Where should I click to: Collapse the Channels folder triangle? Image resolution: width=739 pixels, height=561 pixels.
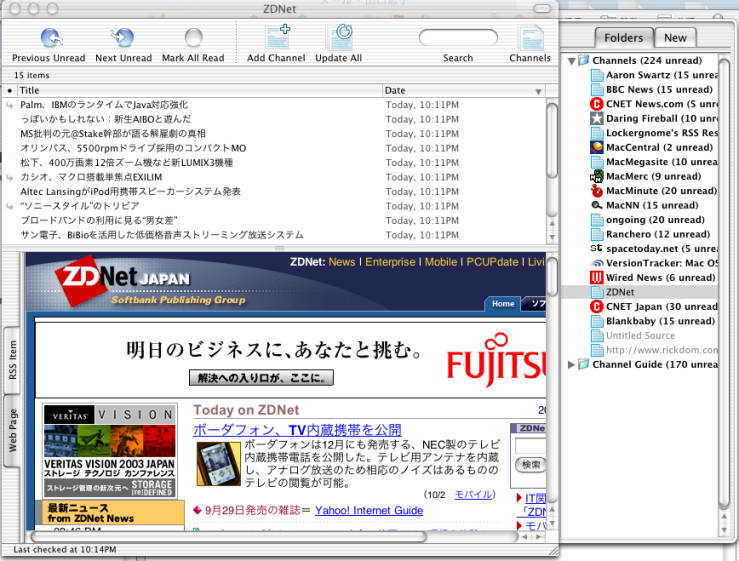[x=572, y=61]
